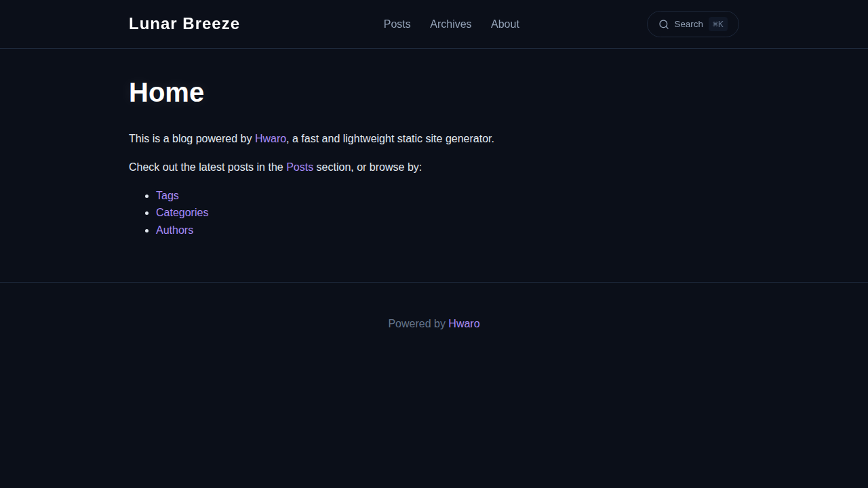Open the About navigation menu item
This screenshot has height=488, width=868.
505,24
